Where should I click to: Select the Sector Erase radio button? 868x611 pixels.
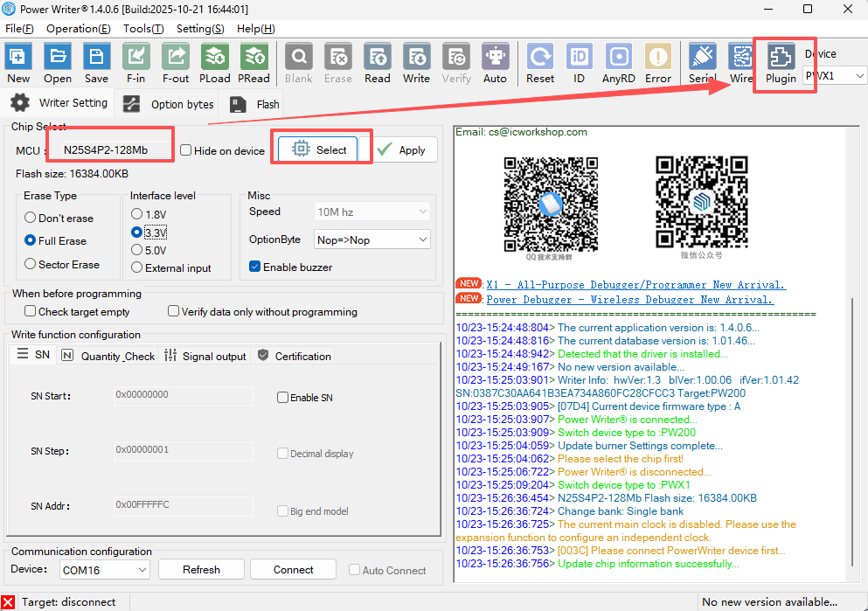[x=31, y=264]
